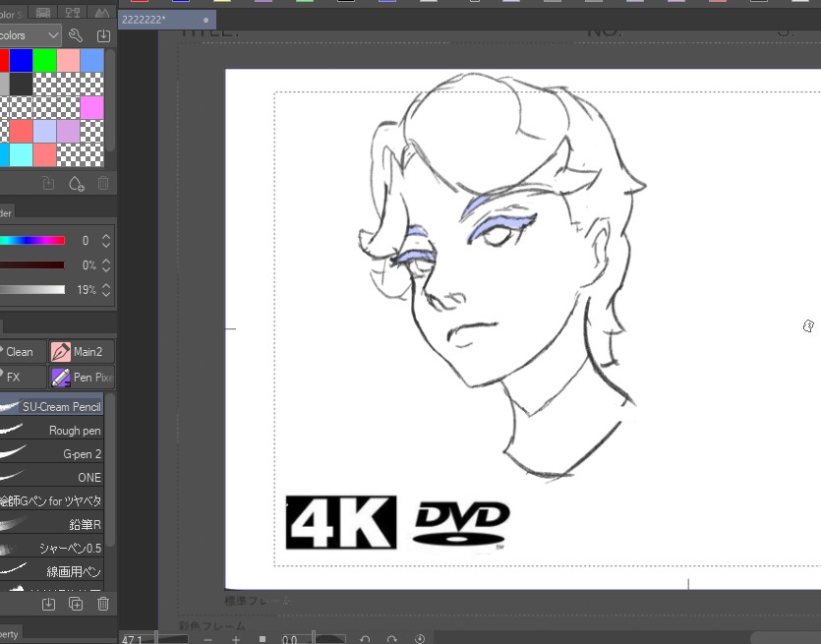
Task: Open the mountain-icon color panel tab
Action: [102, 13]
